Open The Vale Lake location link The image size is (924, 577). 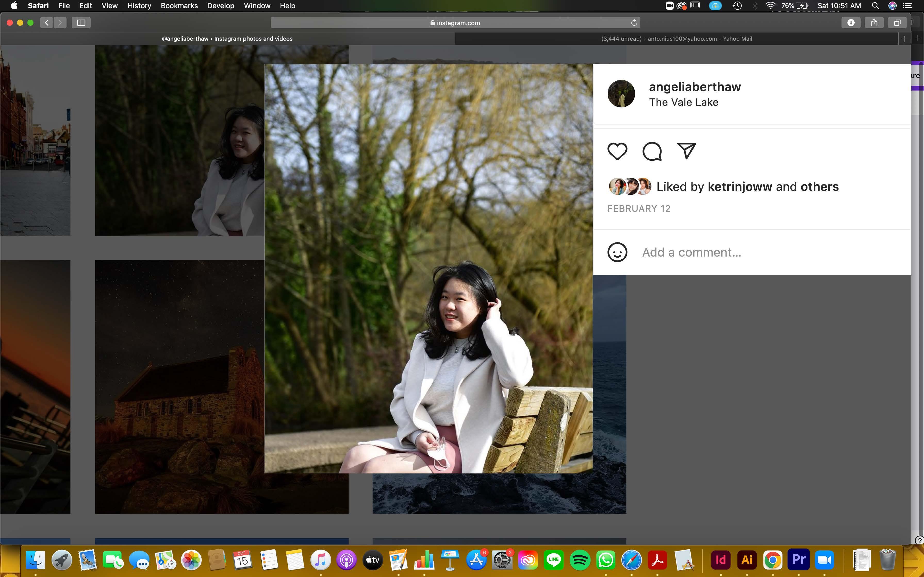tap(683, 102)
